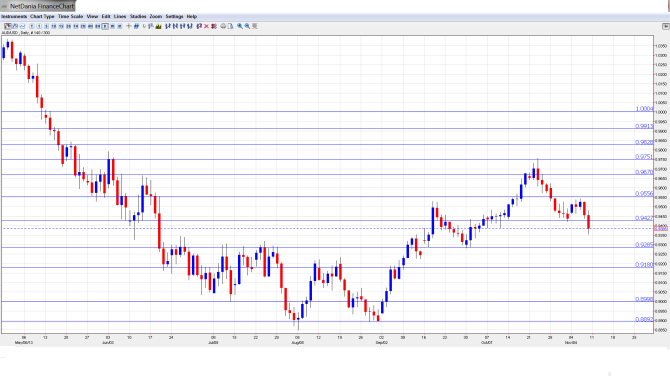Viewport: 670px width, 376px height.
Task: Click the zoom in magnifier icon
Action: (240, 26)
